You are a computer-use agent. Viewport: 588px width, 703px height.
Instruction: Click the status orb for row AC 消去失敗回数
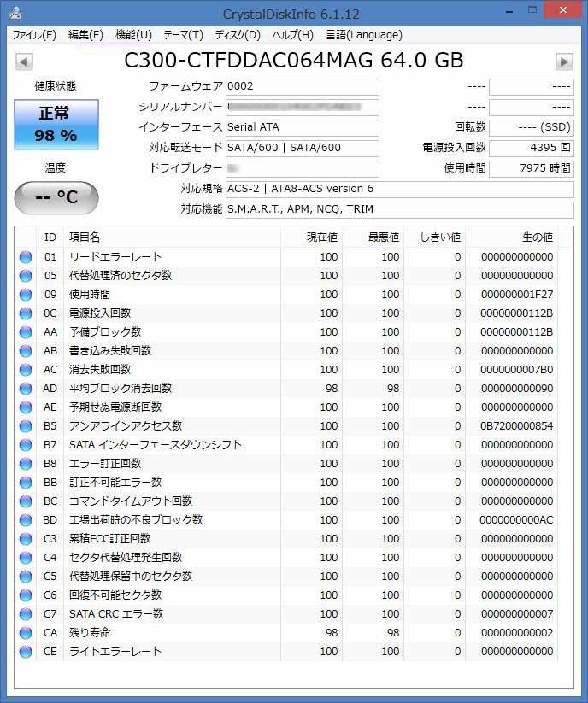(x=26, y=370)
